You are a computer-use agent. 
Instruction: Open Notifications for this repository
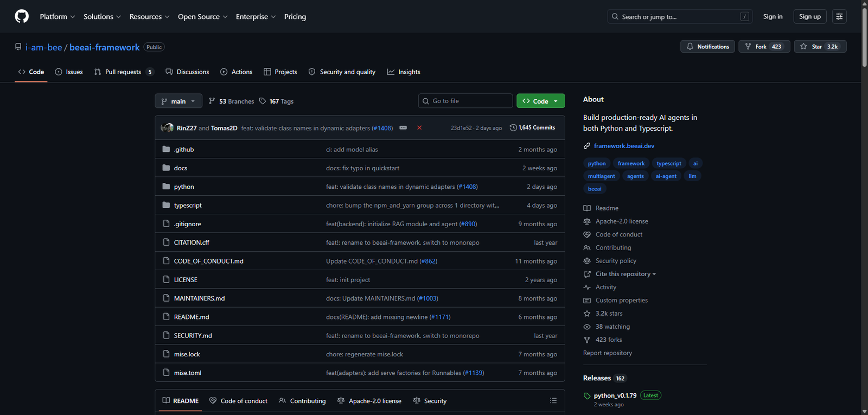pyautogui.click(x=707, y=47)
